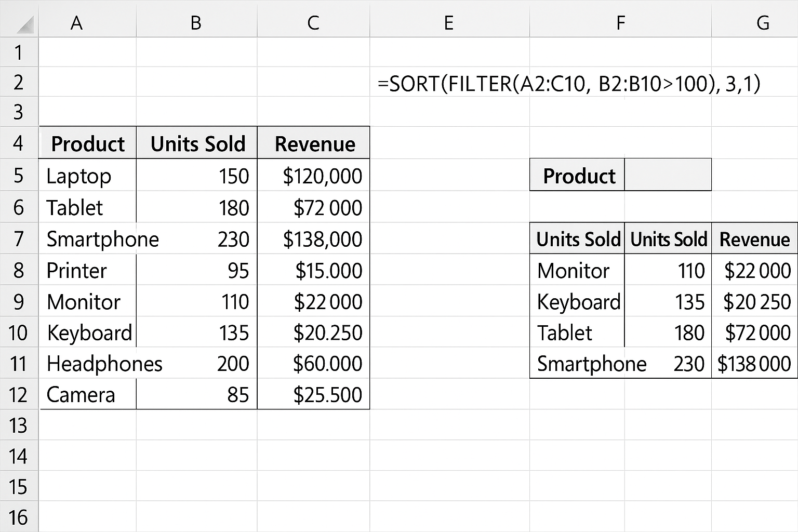Select the $20.250 cell in column C
Screen dimensions: 798x532
313,332
